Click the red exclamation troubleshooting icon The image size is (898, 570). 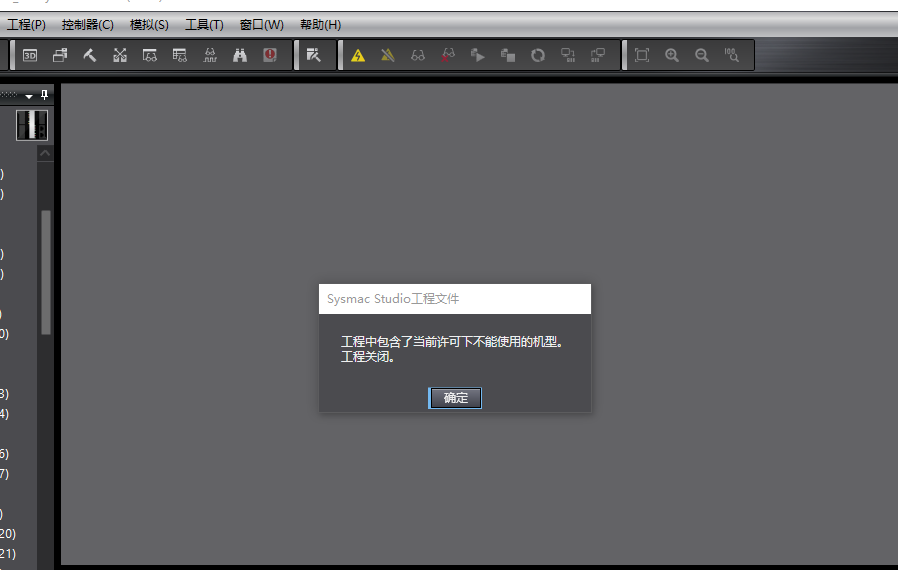coord(270,55)
